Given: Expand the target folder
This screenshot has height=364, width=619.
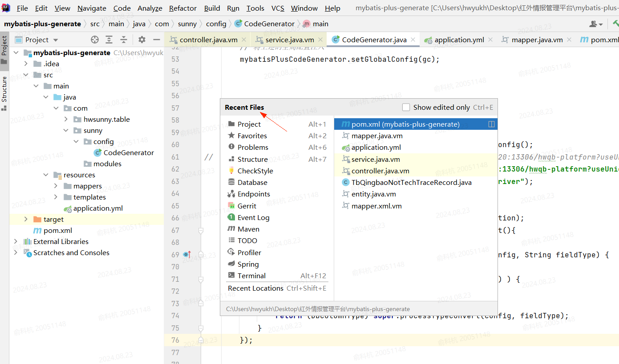Looking at the screenshot, I should [26, 220].
